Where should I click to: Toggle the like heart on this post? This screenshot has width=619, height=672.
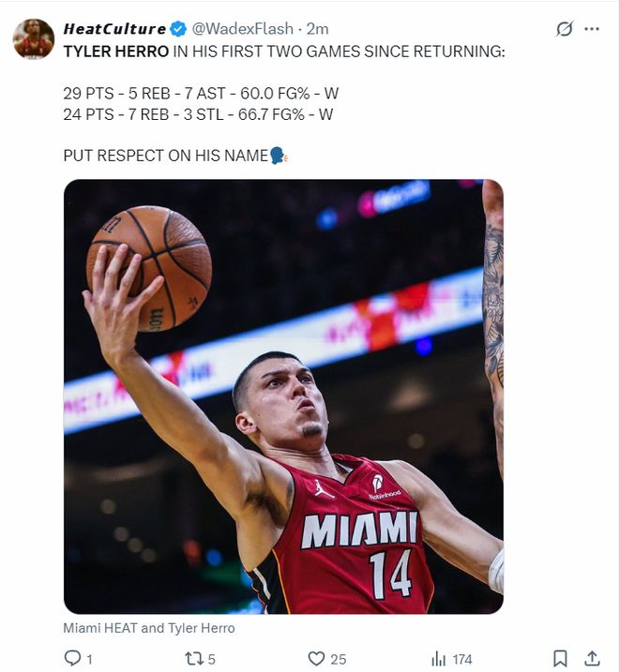click(x=317, y=659)
